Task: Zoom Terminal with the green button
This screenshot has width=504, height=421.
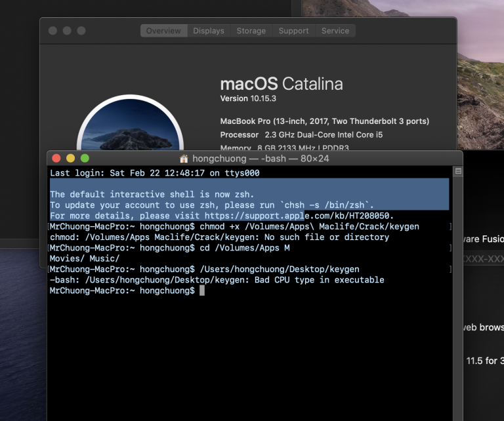Action: pyautogui.click(x=85, y=158)
